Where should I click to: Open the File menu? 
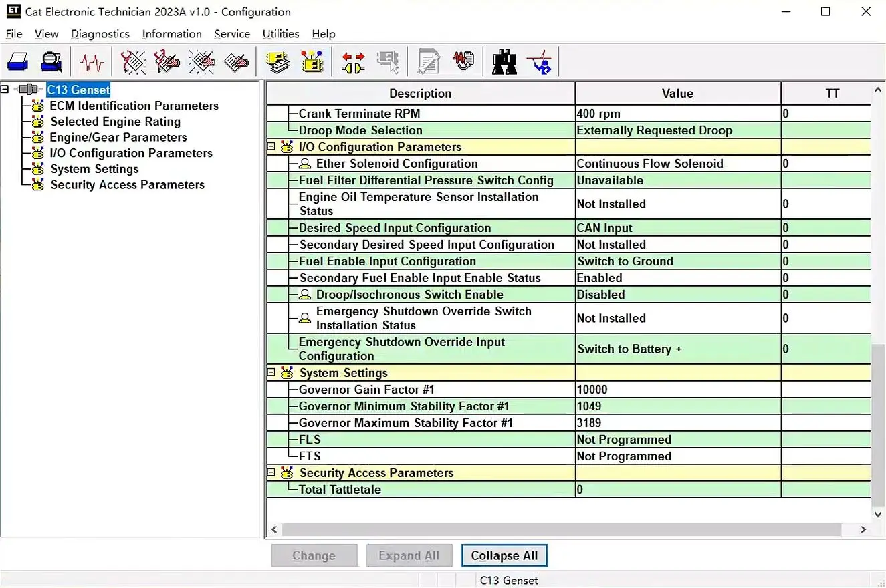coord(13,34)
